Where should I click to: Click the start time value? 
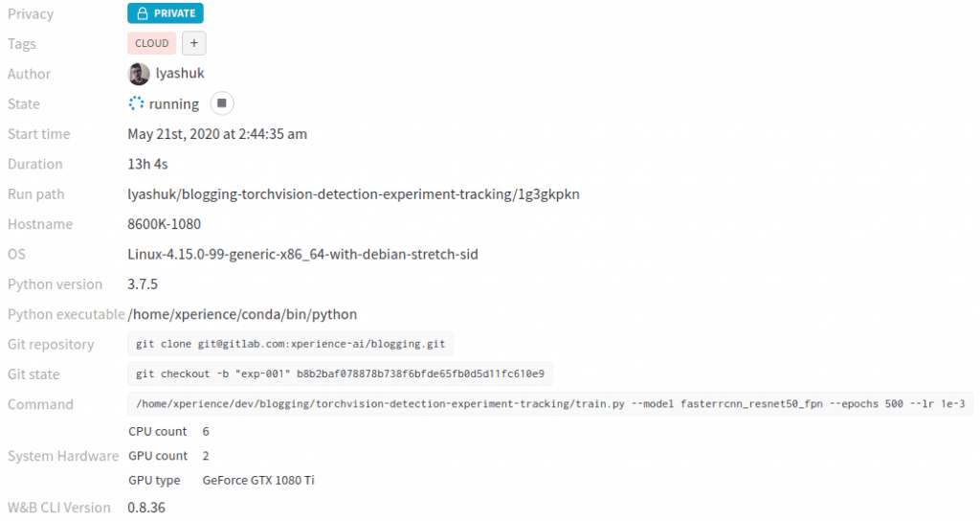click(217, 134)
